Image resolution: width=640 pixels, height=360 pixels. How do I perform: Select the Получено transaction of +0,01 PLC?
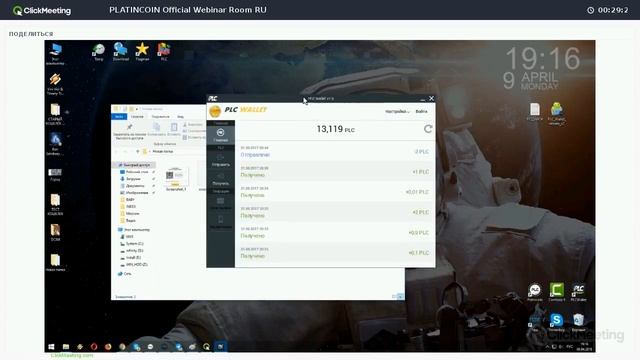point(335,192)
